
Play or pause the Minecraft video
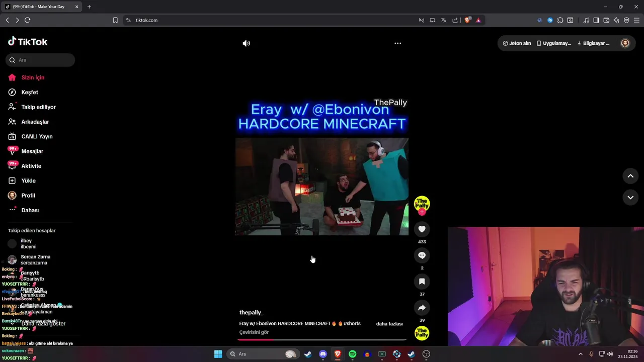322,187
